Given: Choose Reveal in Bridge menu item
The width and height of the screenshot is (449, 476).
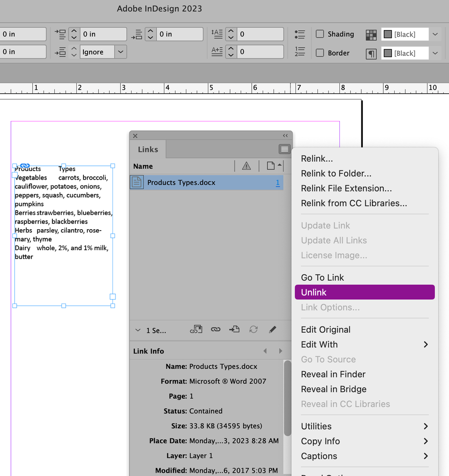Looking at the screenshot, I should coord(365,389).
